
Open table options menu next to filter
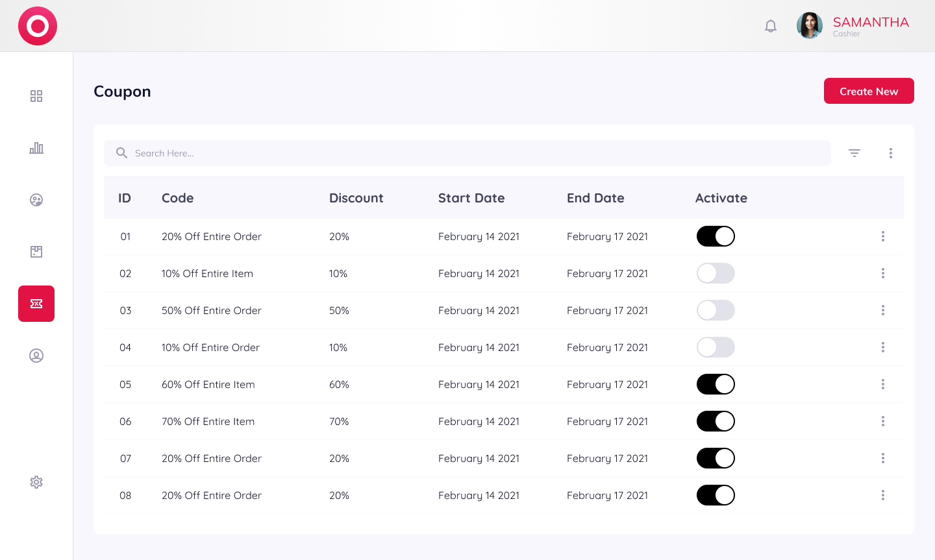pos(891,153)
